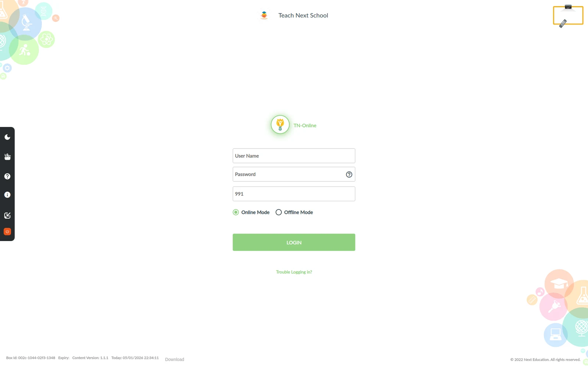Click the green LOGIN button

coord(294,242)
